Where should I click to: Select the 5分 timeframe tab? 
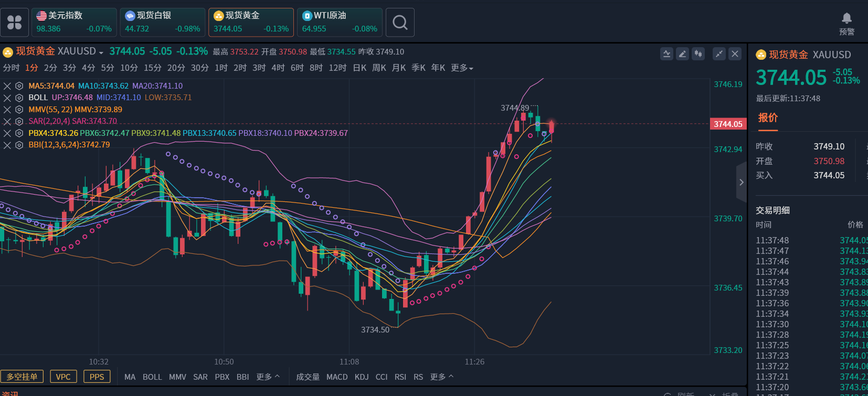(108, 68)
